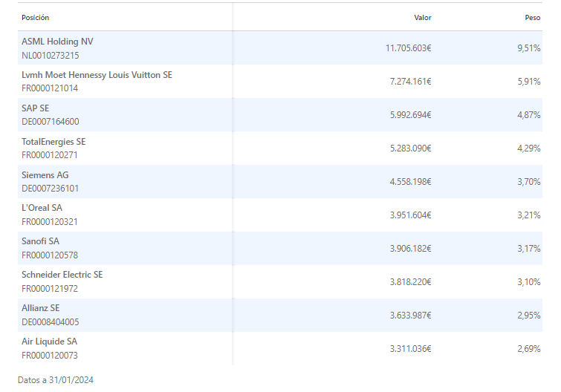The image size is (561, 392).
Task: Select the ISIN DE0007164600
Action: 51,122
